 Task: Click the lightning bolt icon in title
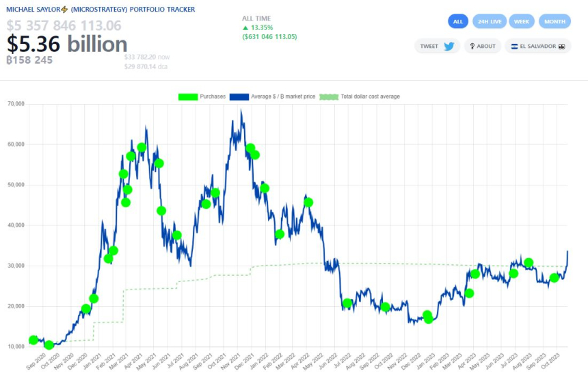pos(64,10)
